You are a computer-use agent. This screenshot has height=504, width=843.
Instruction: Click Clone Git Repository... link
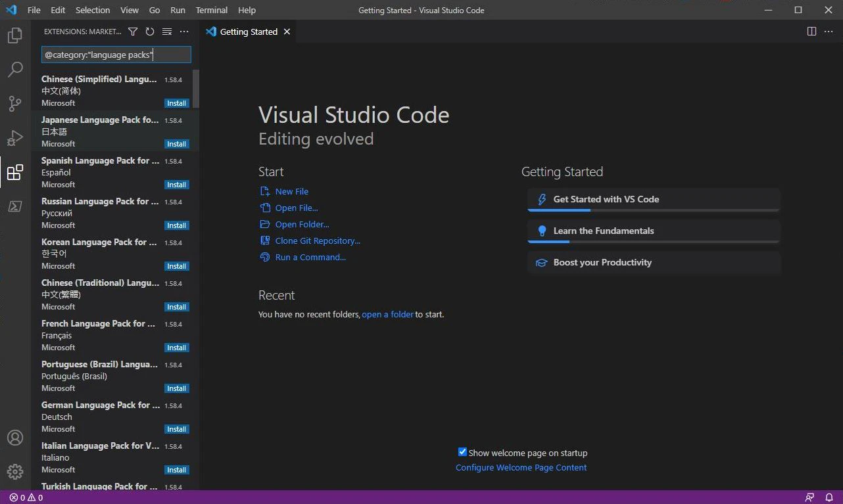point(318,241)
